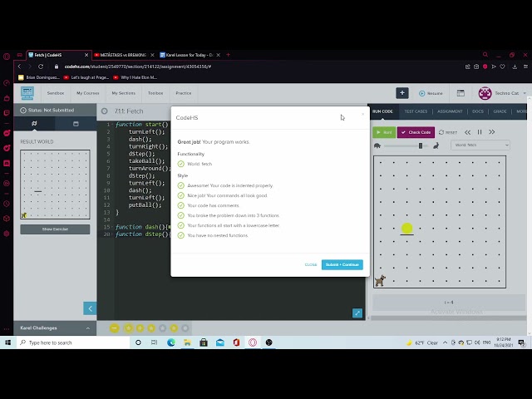Step forward with fast-forward double-arrow
Image resolution: width=532 pixels, height=399 pixels.
click(491, 132)
